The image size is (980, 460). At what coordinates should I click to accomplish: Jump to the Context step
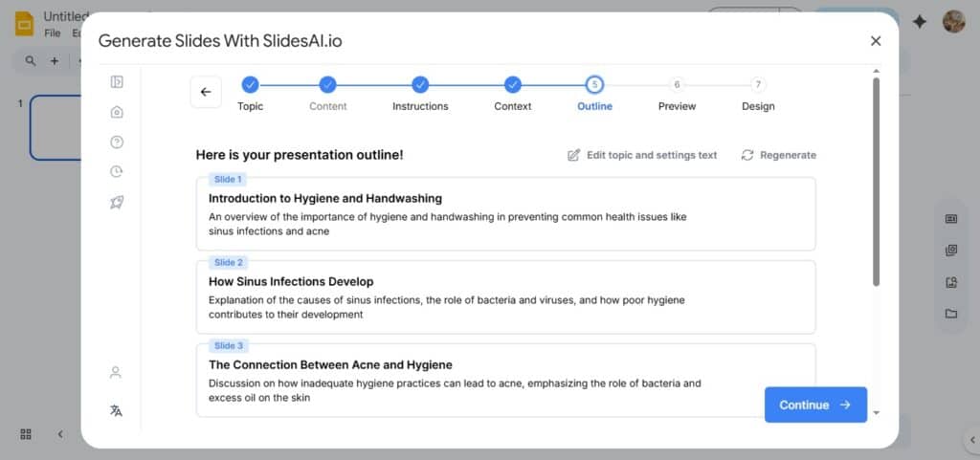pyautogui.click(x=512, y=85)
